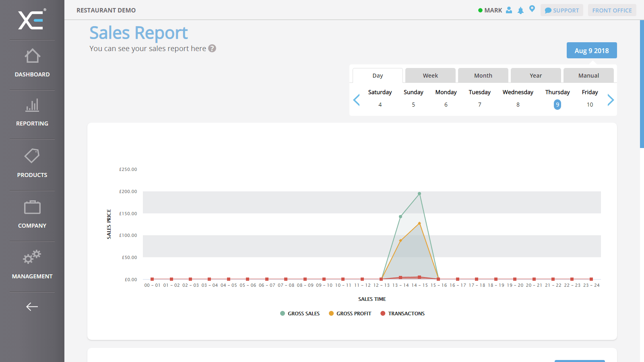Collapse sidebar with the left arrow
Viewport: 644px width, 362px height.
[32, 307]
